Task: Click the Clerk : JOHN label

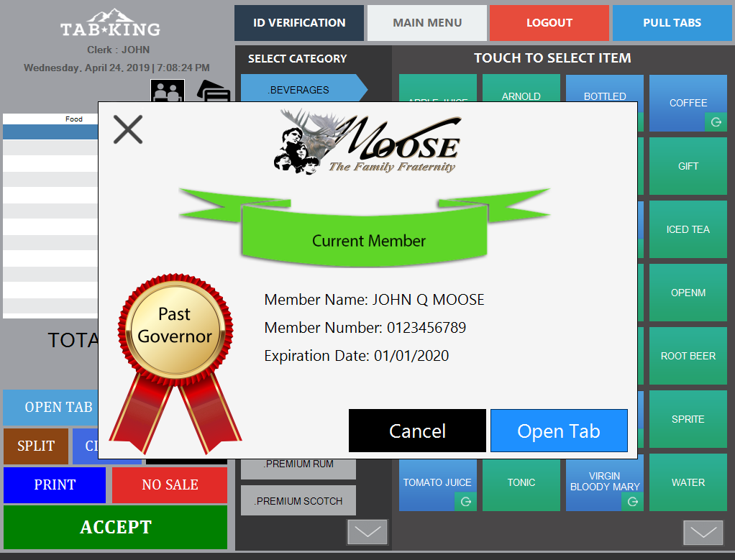Action: pos(118,50)
